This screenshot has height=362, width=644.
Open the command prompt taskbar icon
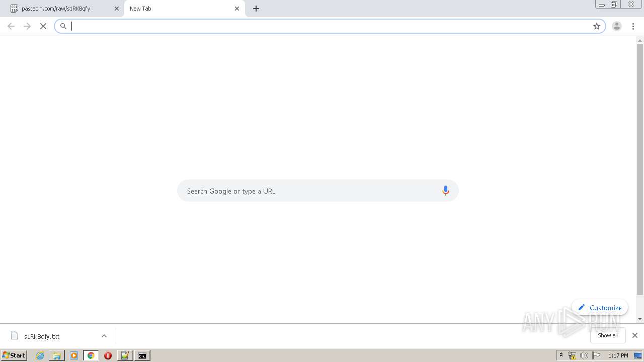click(x=142, y=355)
